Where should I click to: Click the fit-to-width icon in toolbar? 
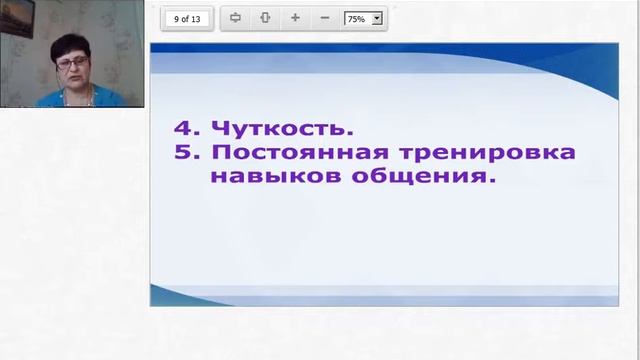tap(235, 18)
